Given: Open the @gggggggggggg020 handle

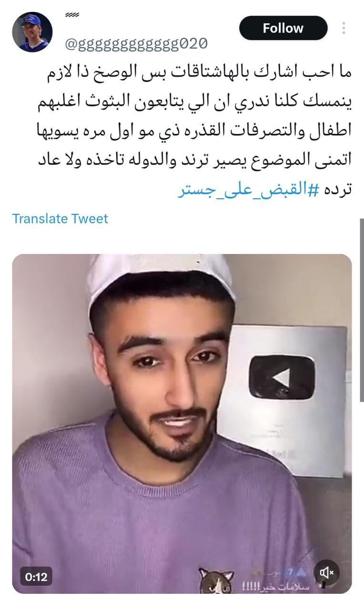Looking at the screenshot, I should [x=136, y=44].
